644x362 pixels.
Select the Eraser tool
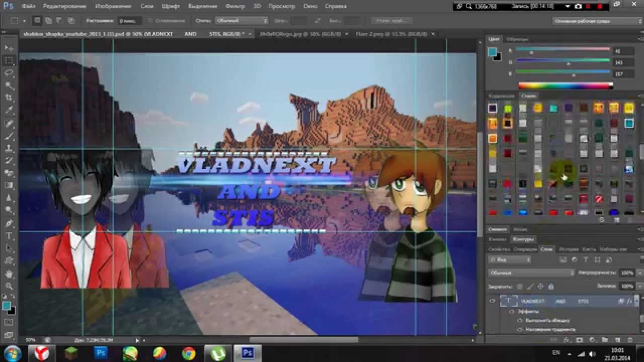tap(9, 173)
